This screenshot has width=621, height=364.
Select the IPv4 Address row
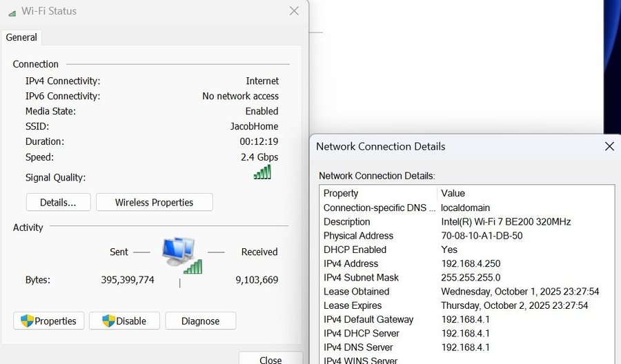click(466, 263)
